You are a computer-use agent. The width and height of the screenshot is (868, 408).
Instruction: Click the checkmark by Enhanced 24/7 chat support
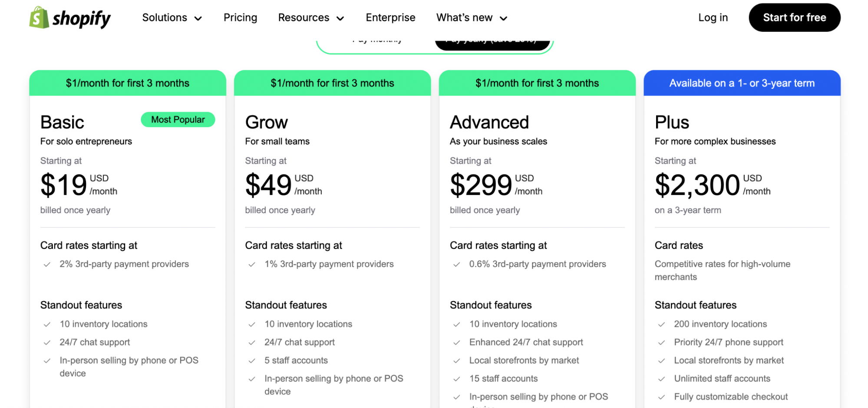[456, 342]
